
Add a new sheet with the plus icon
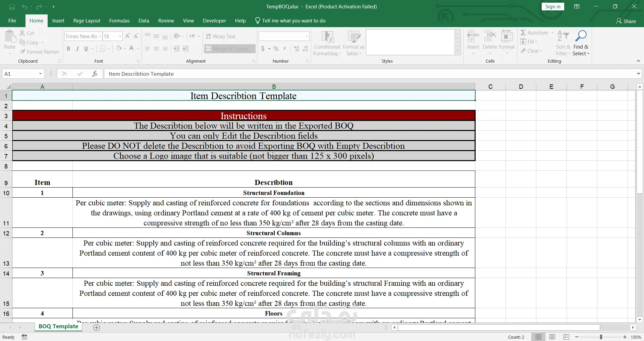coord(97,328)
